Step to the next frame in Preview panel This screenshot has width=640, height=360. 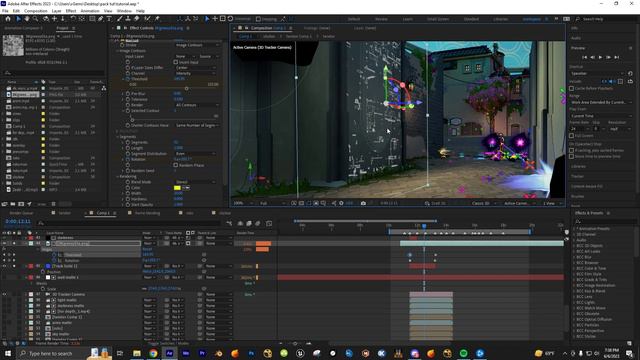pyautogui.click(x=609, y=58)
